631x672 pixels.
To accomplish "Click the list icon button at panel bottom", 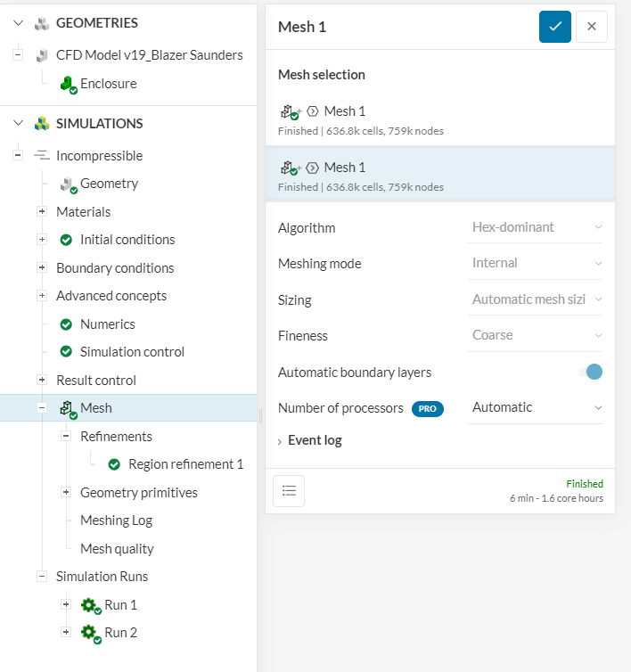I will tap(289, 491).
